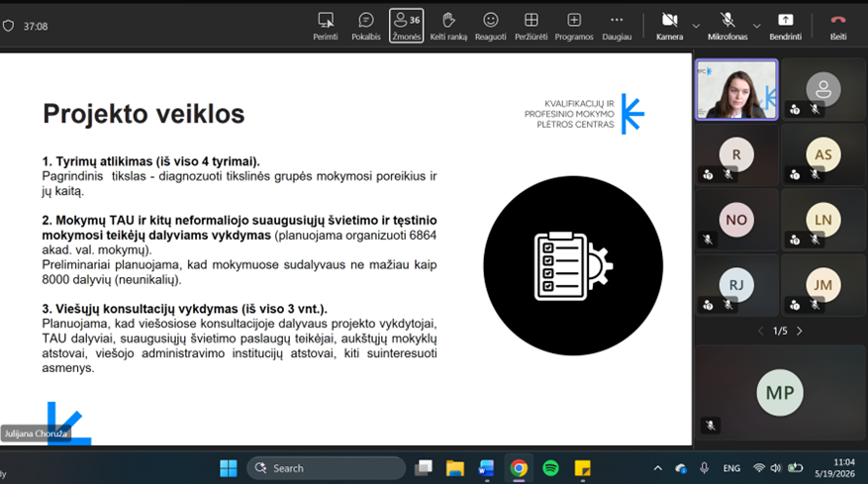Share screen with Bendrinti
The width and height of the screenshot is (868, 484).
785,26
